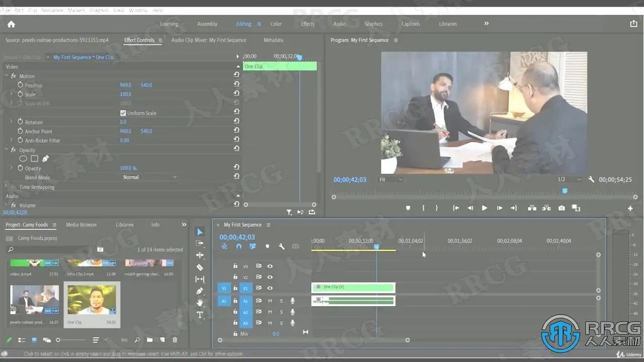The height and width of the screenshot is (362, 644).
Task: Click the Program monitor playhead marker
Action: (565, 191)
